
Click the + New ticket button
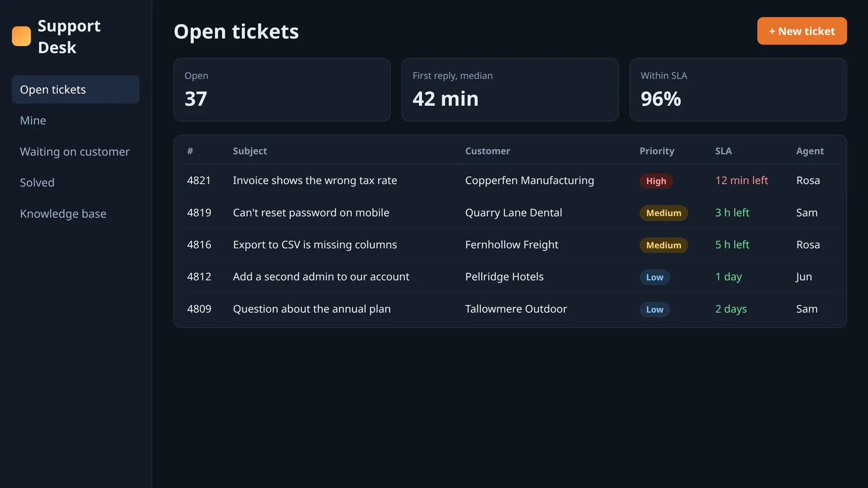[802, 31]
